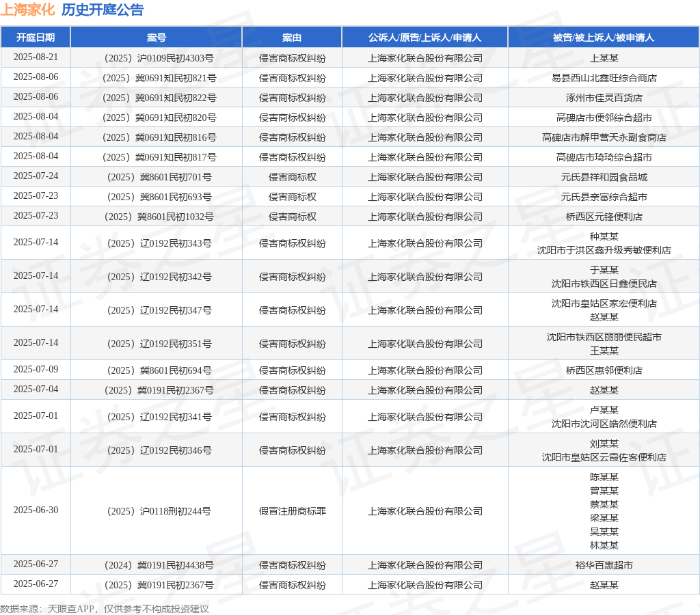700x615 pixels.
Task: Click case number 冀0691知民初820号
Action: click(x=159, y=118)
